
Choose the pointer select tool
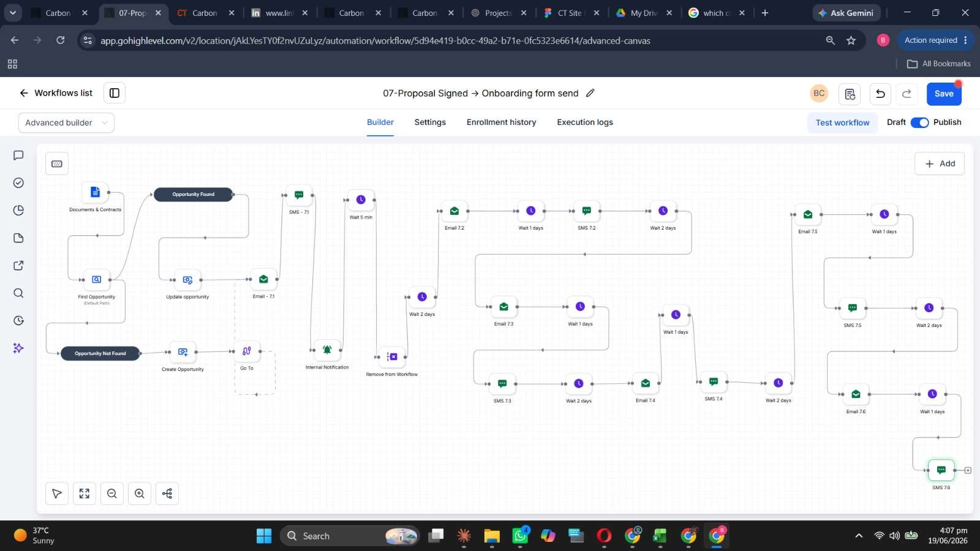click(57, 493)
